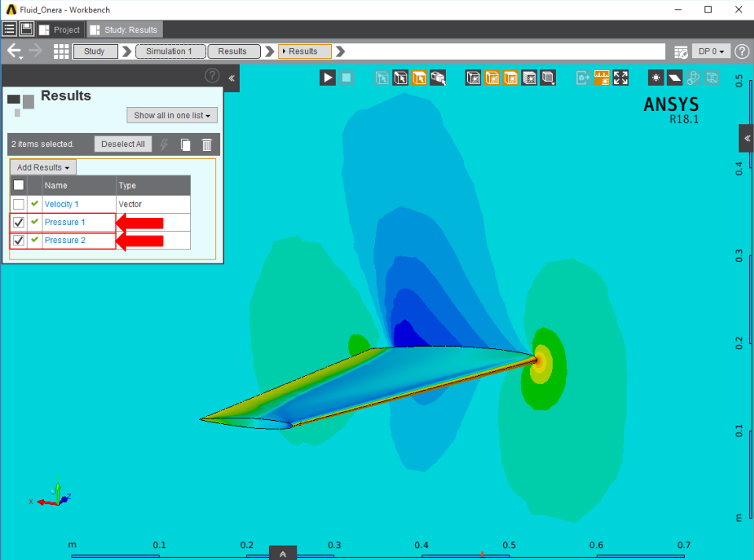Play the results animation

(328, 77)
